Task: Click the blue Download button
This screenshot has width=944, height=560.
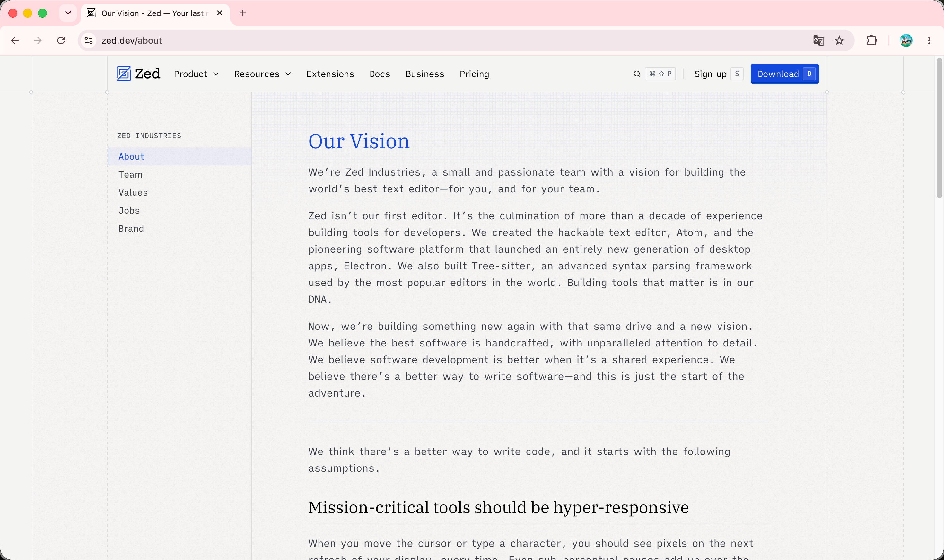Action: coord(785,74)
